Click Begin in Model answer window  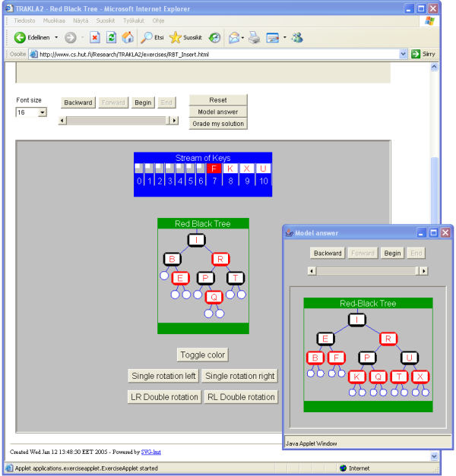click(x=392, y=253)
